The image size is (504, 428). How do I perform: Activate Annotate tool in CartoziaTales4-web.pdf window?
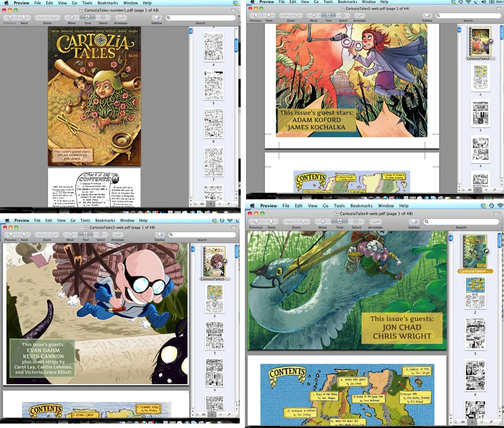point(375,222)
